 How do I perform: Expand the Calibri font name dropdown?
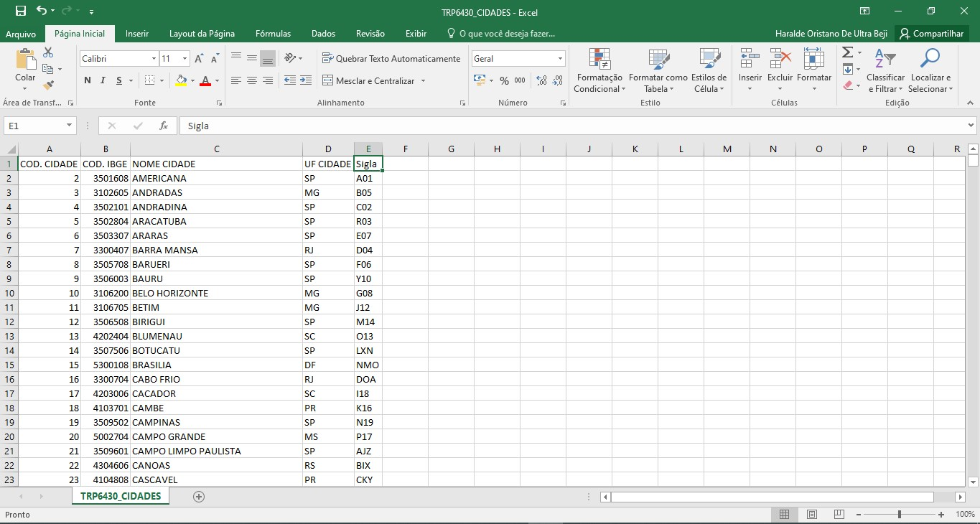(x=154, y=59)
